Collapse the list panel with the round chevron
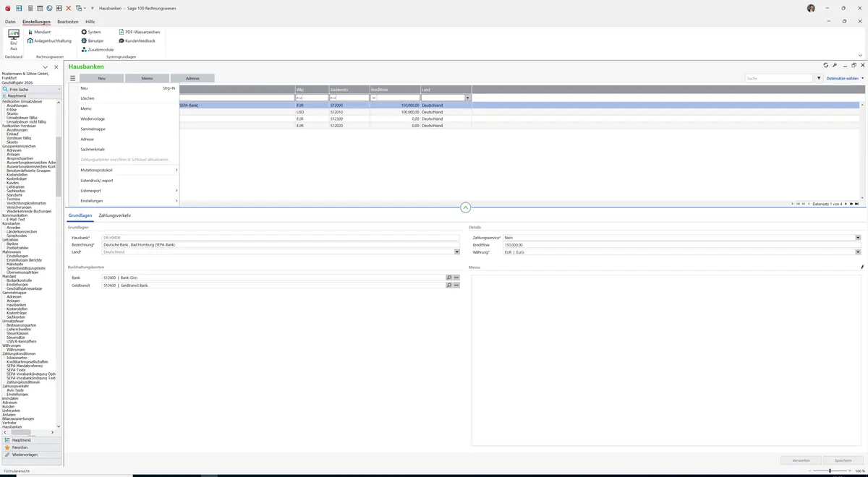Viewport: 868px width, 477px height. [465, 207]
